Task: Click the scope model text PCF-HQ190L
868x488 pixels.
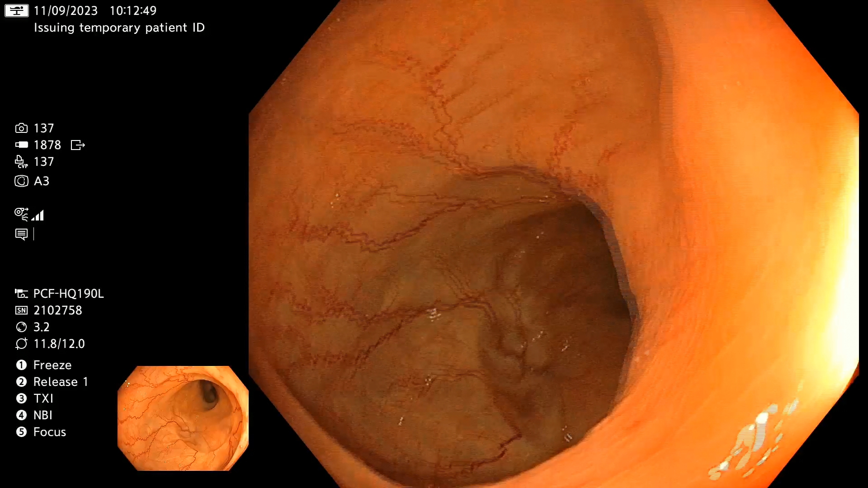Action: pos(69,294)
